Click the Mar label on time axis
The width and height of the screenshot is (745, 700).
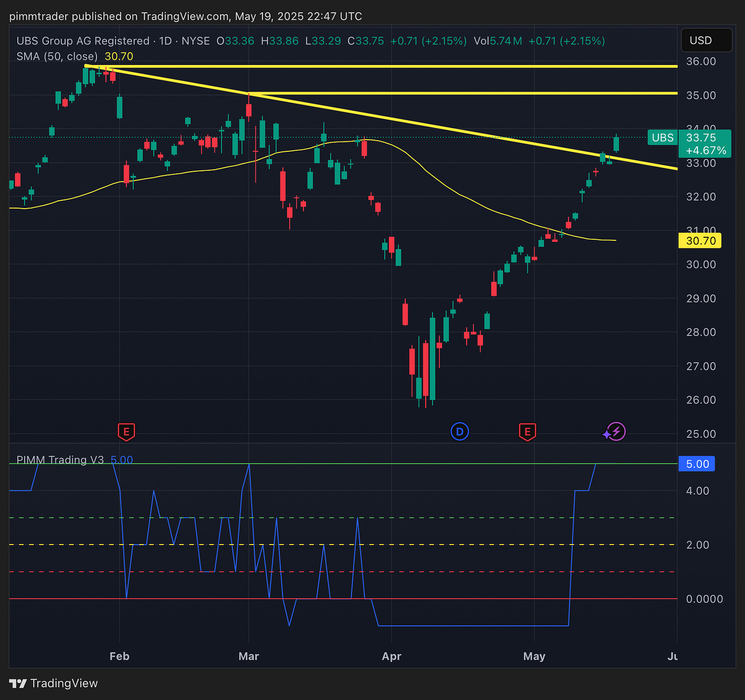click(x=249, y=656)
